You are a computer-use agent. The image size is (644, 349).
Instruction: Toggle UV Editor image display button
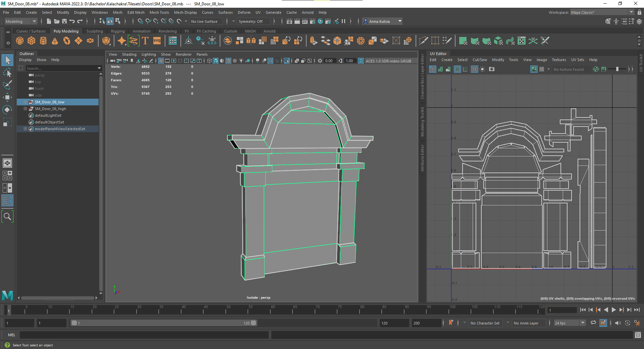point(534,69)
